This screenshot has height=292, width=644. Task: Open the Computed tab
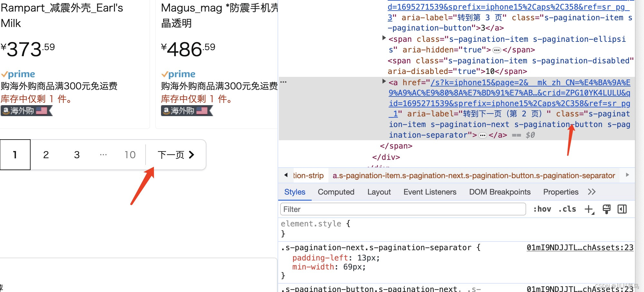pos(336,192)
